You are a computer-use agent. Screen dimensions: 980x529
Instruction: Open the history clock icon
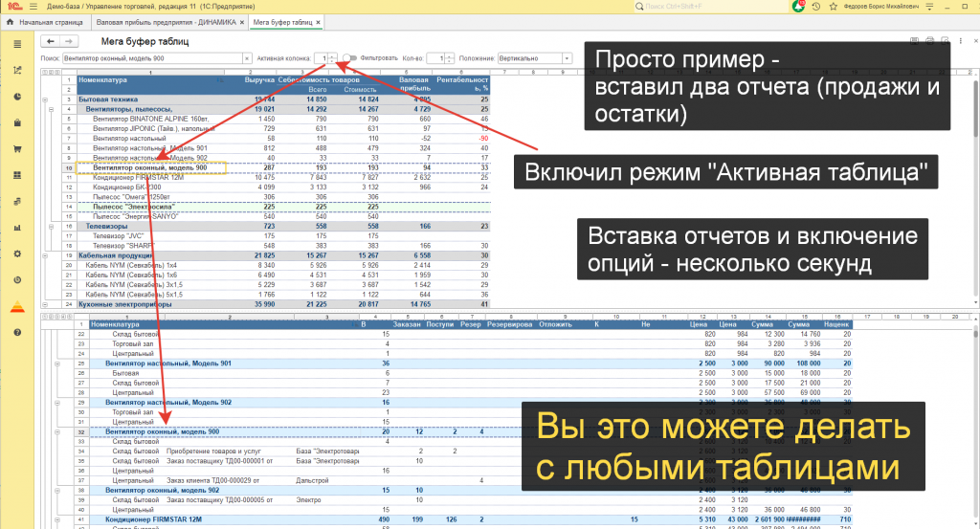(x=815, y=7)
